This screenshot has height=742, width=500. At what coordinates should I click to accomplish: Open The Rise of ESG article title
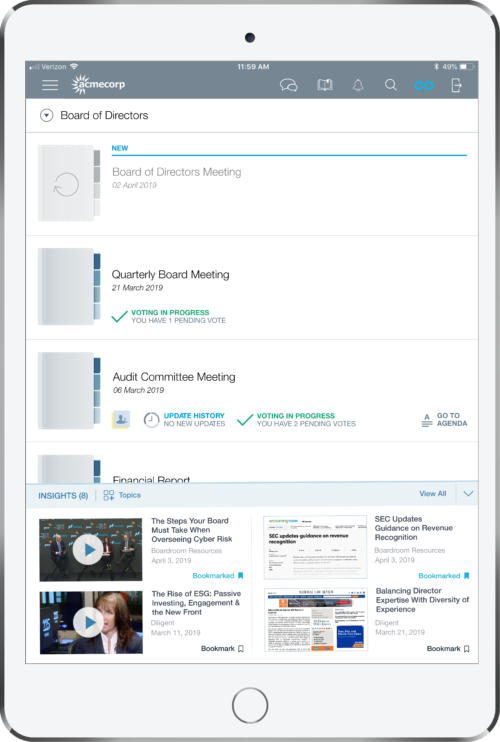click(196, 603)
